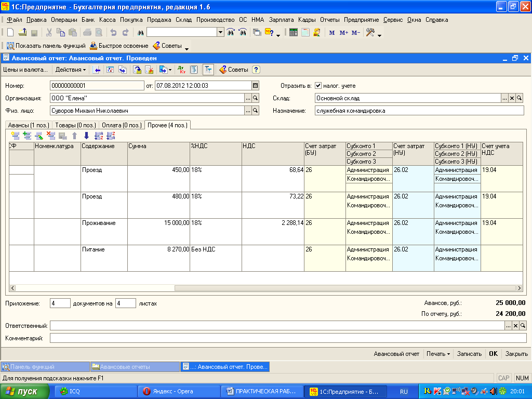Click the Сумма column header
The width and height of the screenshot is (532, 399).
click(159, 154)
